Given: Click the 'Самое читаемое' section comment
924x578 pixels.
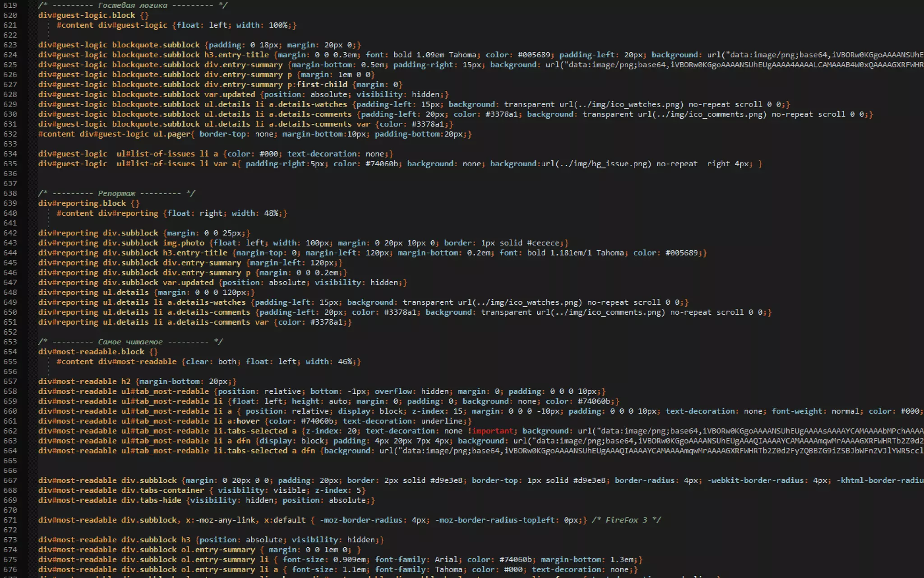Looking at the screenshot, I should point(130,342).
